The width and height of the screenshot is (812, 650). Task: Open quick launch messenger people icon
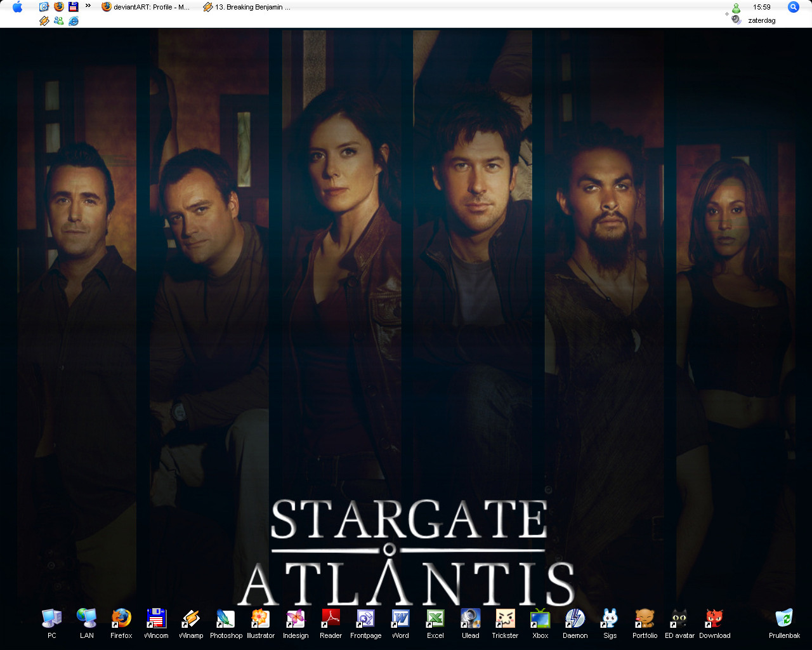[x=58, y=21]
